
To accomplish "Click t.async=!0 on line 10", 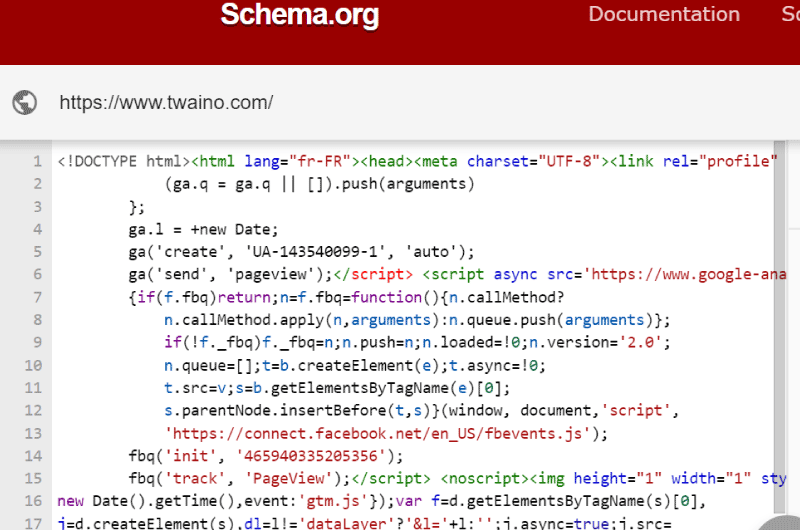I will pos(492,365).
